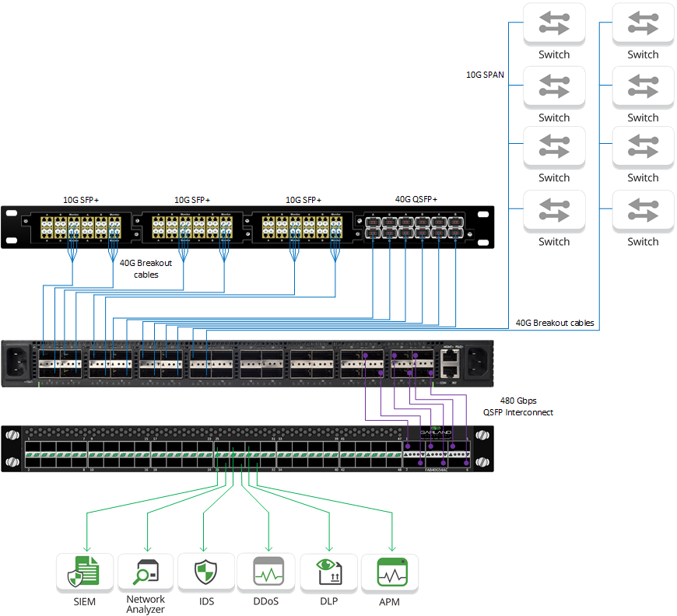This screenshot has height=616, width=677.
Task: Click the GARLAND logo on the bottom device
Action: [x=436, y=432]
